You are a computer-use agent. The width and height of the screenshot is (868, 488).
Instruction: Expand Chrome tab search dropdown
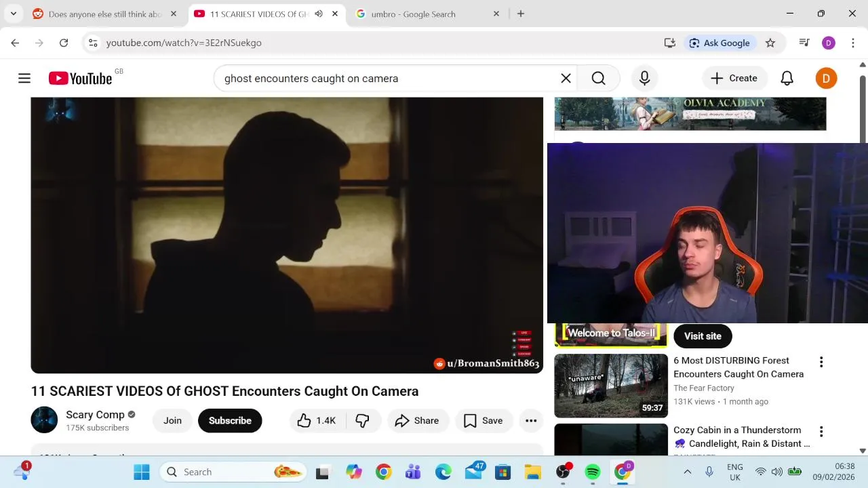13,14
